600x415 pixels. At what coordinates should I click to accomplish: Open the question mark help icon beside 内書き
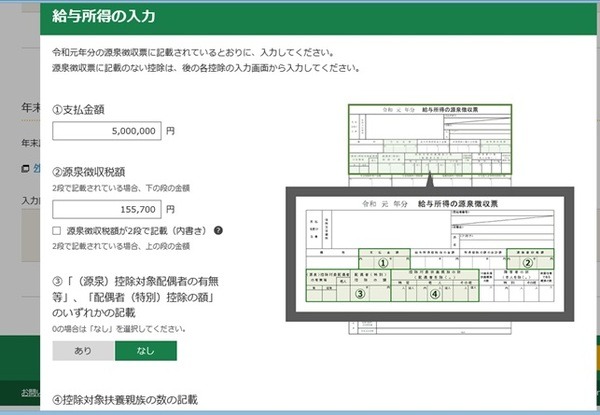[218, 230]
